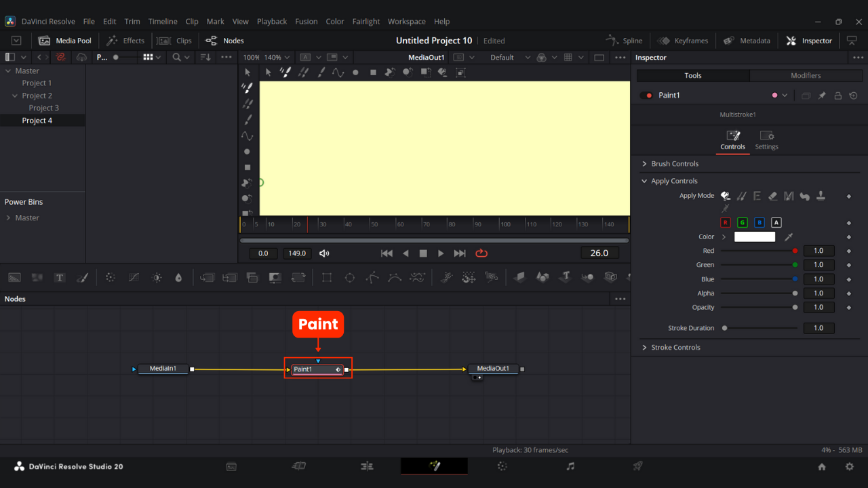868x488 pixels.
Task: Open the Fairlight page music icon
Action: click(570, 466)
